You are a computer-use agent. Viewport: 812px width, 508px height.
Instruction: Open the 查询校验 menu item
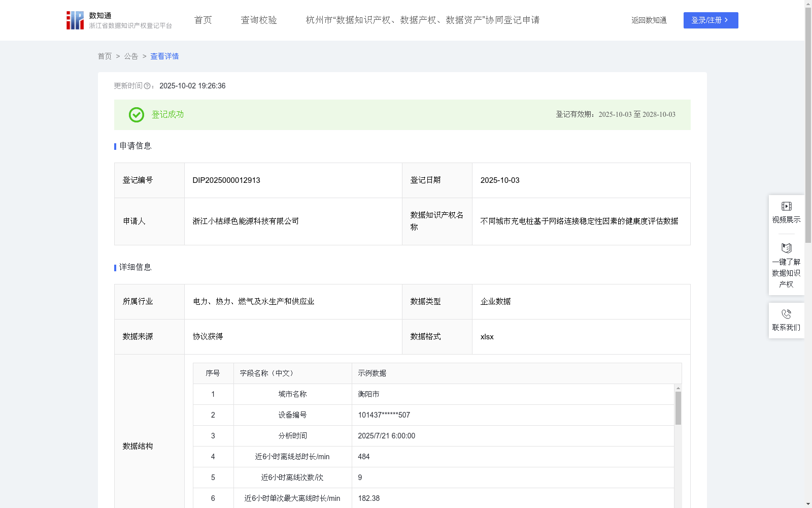259,20
